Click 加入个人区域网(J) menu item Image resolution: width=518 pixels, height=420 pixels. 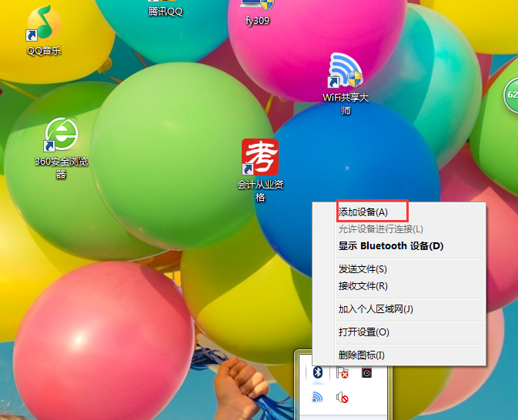pos(376,309)
